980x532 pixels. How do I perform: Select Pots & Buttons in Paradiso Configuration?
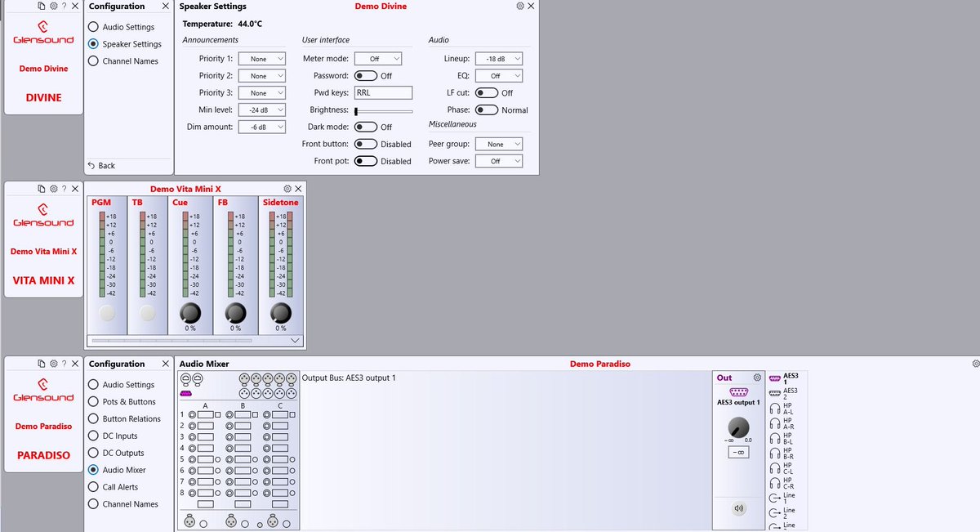122,401
